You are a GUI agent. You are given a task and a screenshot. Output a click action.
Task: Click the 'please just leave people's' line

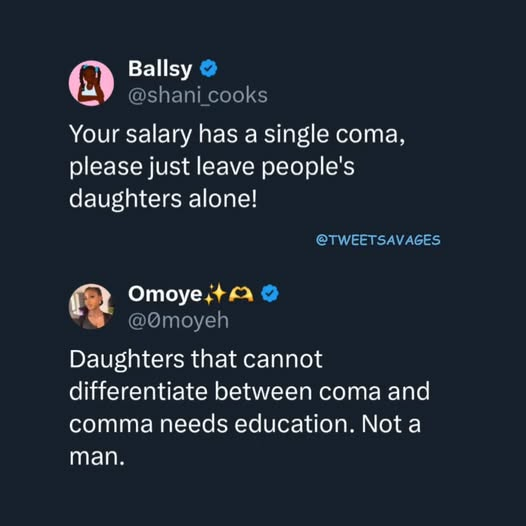212,167
